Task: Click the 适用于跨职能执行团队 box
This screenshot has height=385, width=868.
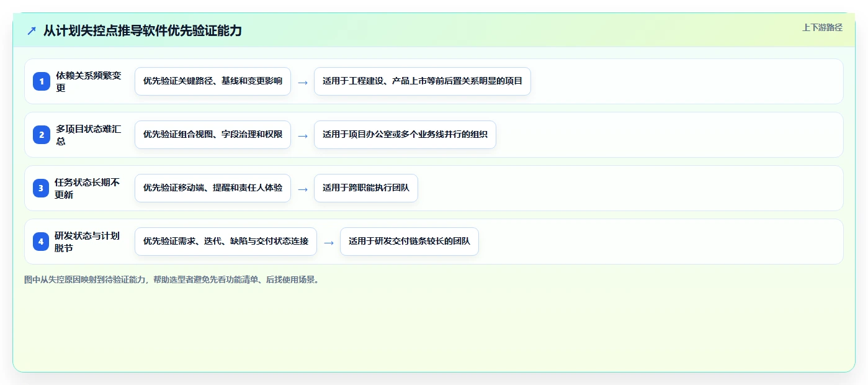Action: [x=366, y=188]
